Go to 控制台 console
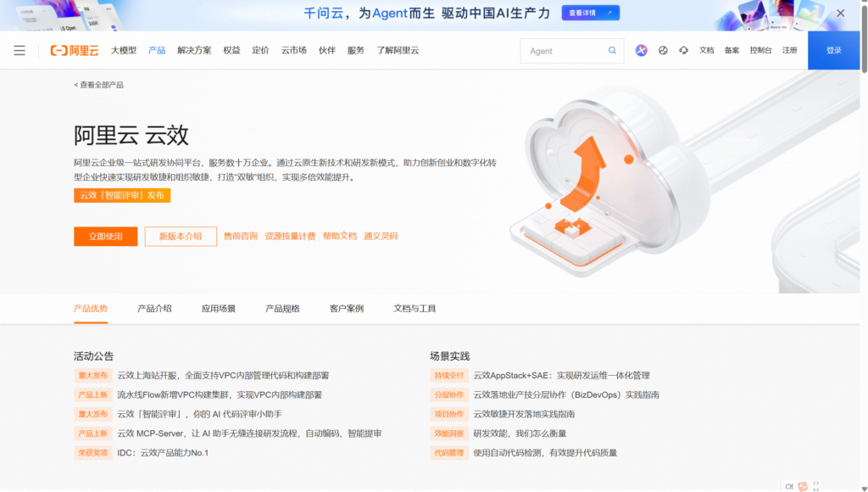868x492 pixels. (760, 50)
